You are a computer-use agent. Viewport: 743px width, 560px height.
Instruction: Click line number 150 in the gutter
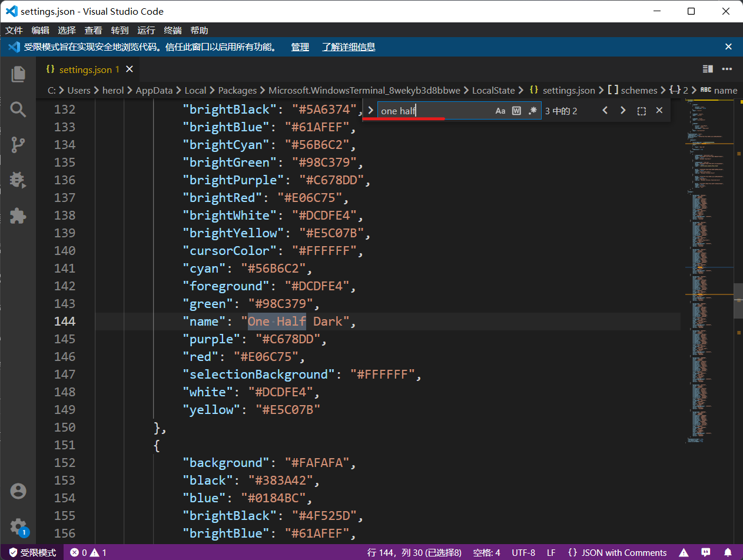(x=65, y=427)
